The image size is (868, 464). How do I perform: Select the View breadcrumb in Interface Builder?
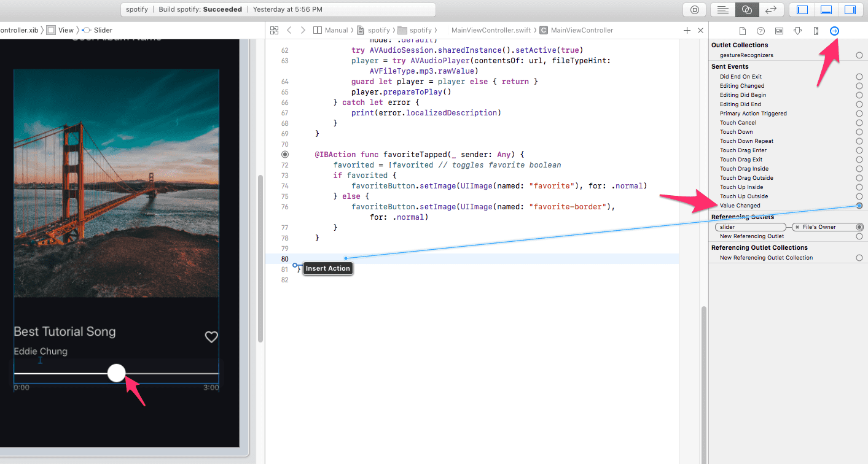(60, 30)
